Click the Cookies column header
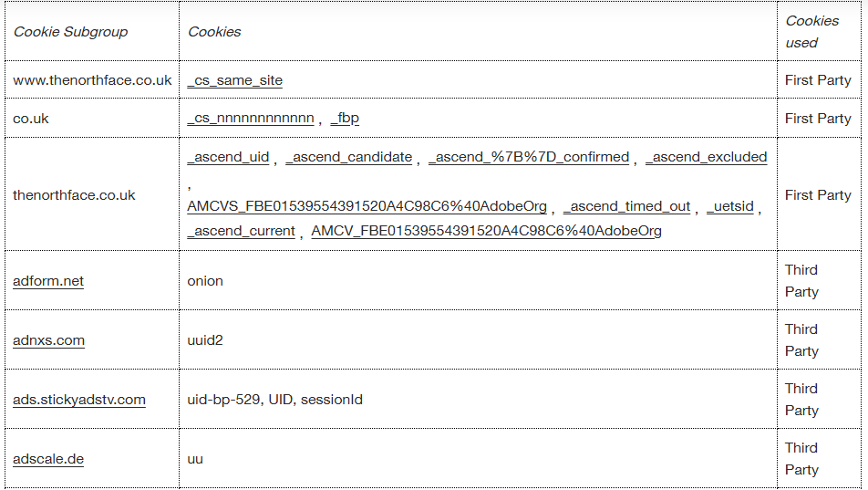 click(214, 32)
